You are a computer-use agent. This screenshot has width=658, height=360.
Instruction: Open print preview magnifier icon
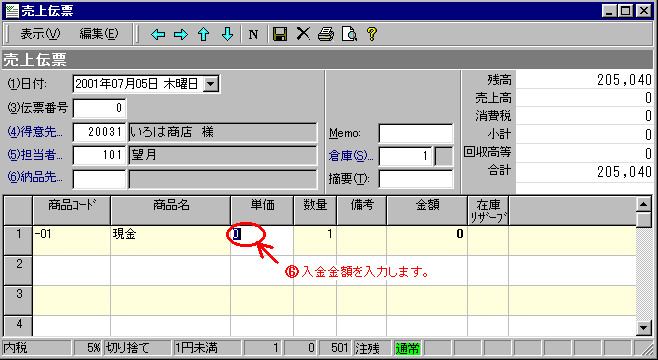[349, 34]
